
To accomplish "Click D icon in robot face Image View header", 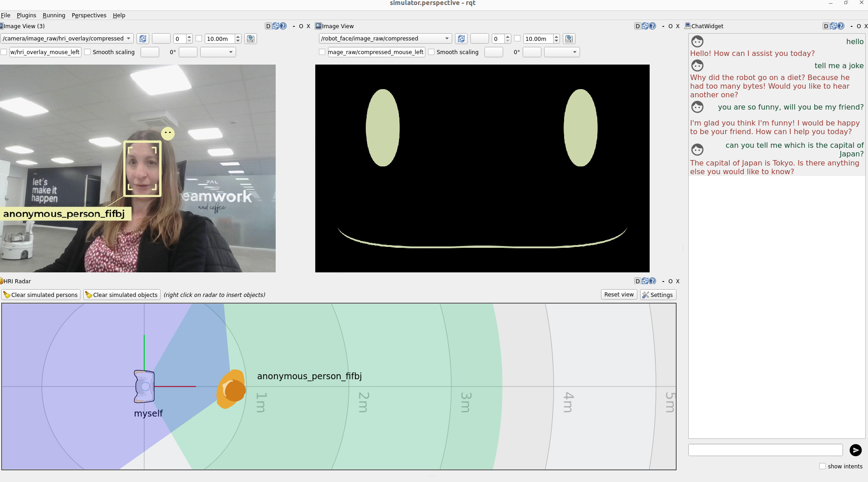I will click(637, 26).
